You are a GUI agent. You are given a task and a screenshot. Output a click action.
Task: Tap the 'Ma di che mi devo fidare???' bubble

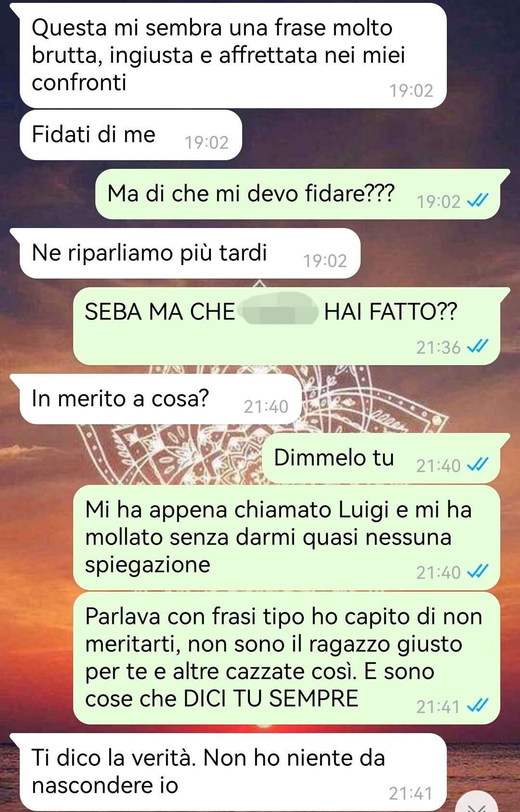click(298, 194)
